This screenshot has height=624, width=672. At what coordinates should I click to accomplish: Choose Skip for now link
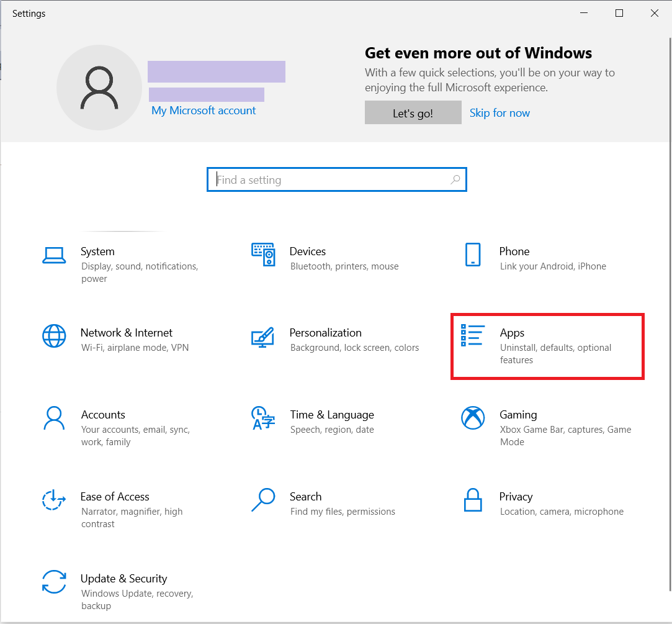[500, 113]
